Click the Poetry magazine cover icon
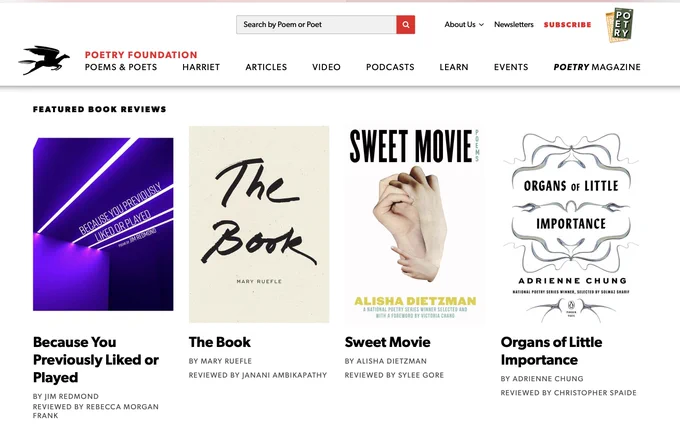This screenshot has height=428, width=680. click(619, 25)
